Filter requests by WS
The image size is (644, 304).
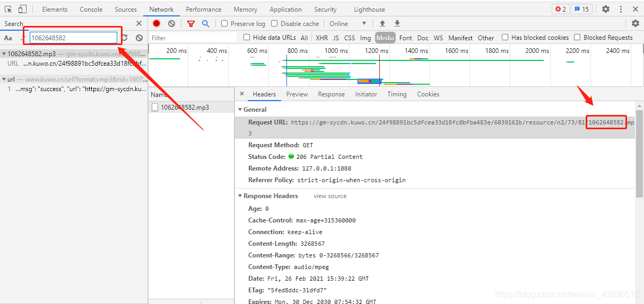click(438, 38)
